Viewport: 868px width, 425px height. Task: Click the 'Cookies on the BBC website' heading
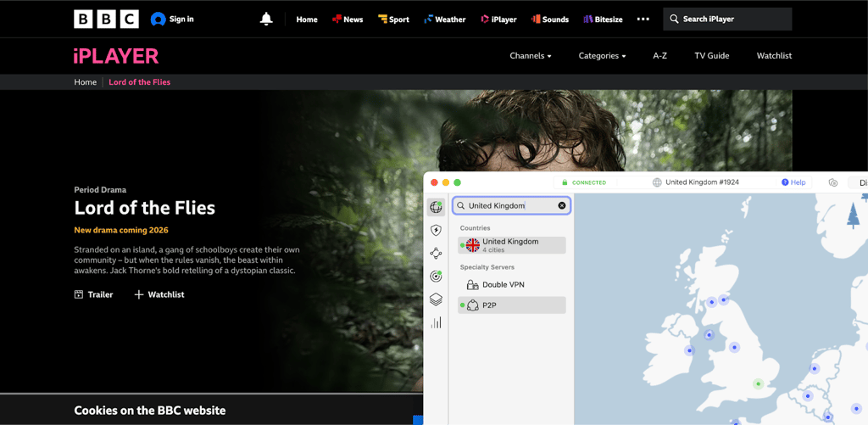[x=150, y=411]
